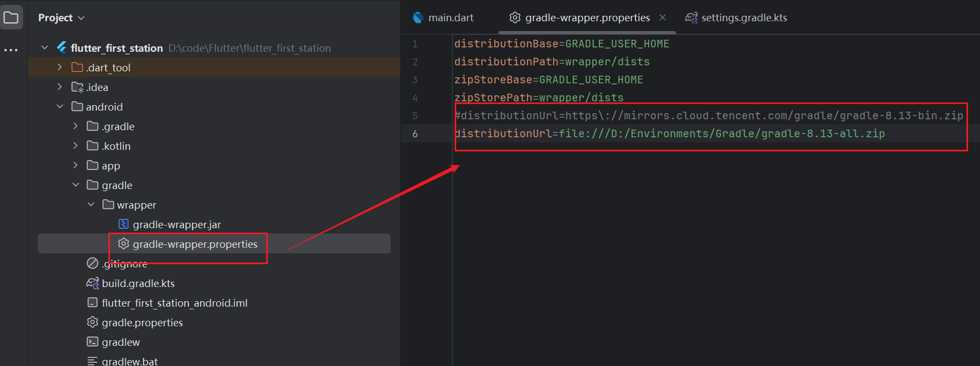Click the gear icon on gradle-wrapper.properties tab
This screenshot has width=980, height=366.
515,17
